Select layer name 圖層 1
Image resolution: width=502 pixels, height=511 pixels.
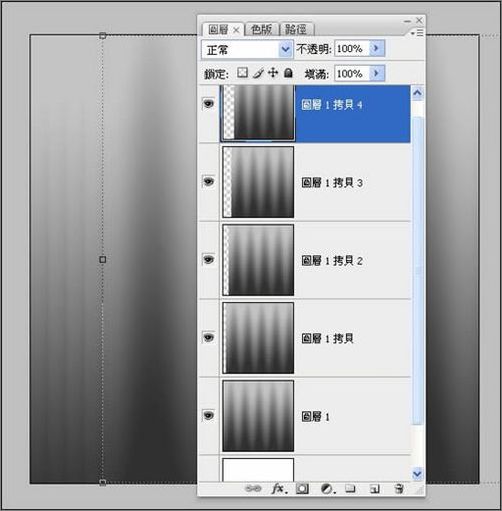click(x=315, y=416)
